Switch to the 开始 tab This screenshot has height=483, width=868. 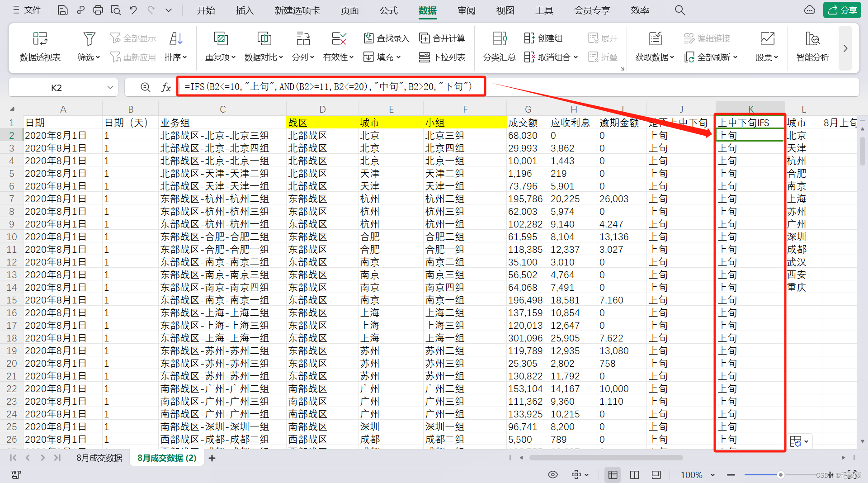[206, 10]
